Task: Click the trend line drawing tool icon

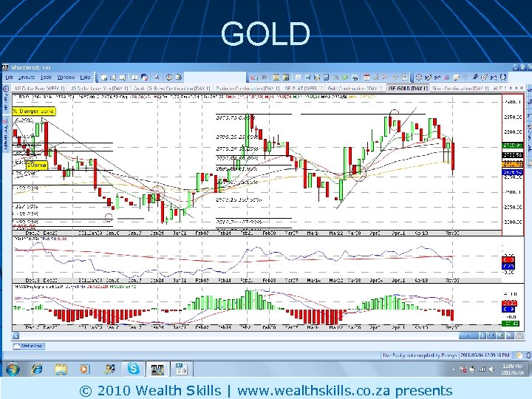Action: click(428, 78)
